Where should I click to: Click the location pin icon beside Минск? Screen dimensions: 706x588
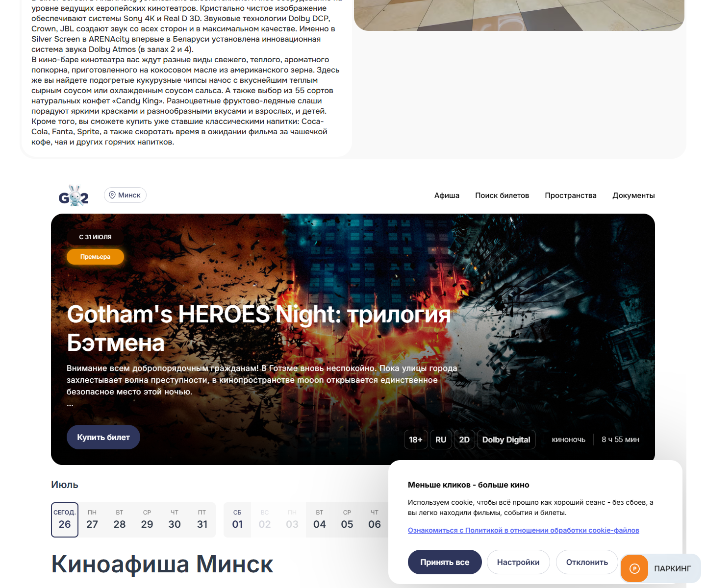coord(112,195)
